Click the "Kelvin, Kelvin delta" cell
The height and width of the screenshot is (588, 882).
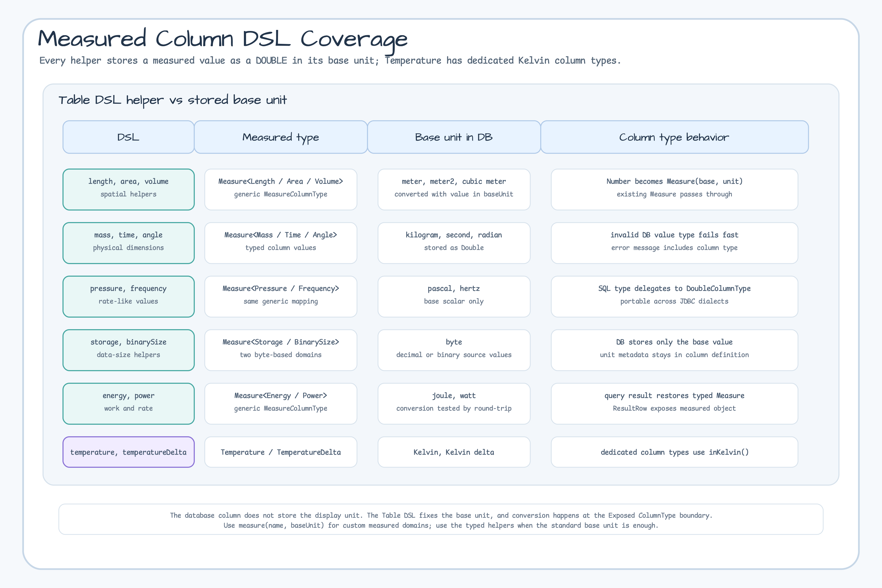tap(454, 452)
